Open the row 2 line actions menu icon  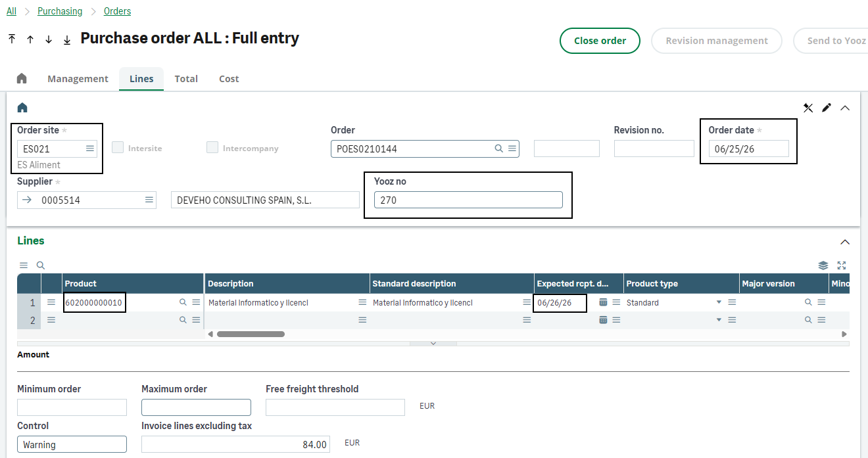click(x=51, y=320)
